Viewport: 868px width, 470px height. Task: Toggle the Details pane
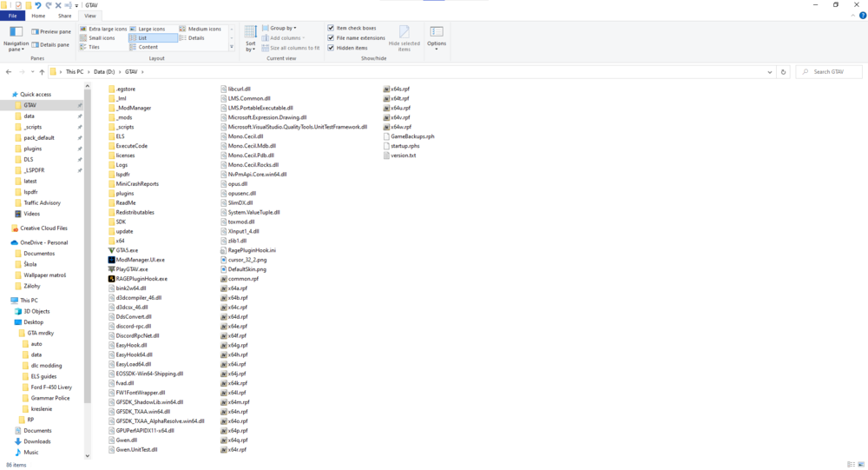(50, 44)
